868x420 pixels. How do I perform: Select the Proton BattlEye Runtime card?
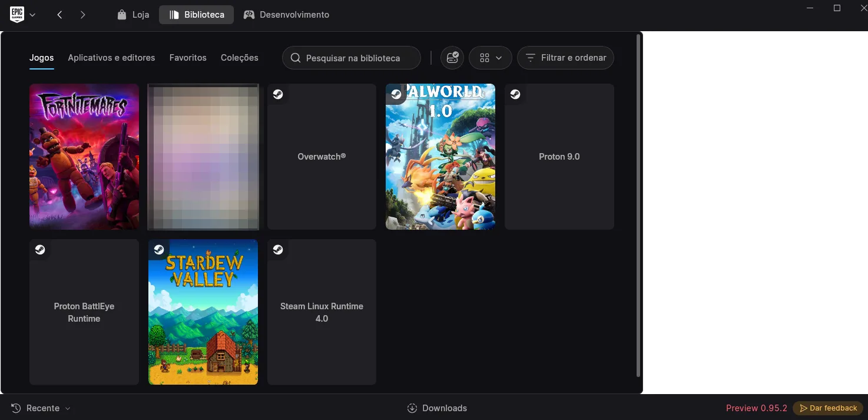[x=84, y=312]
